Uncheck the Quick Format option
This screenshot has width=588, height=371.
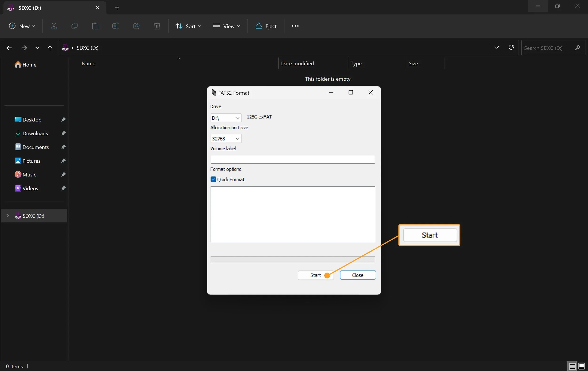click(x=213, y=179)
